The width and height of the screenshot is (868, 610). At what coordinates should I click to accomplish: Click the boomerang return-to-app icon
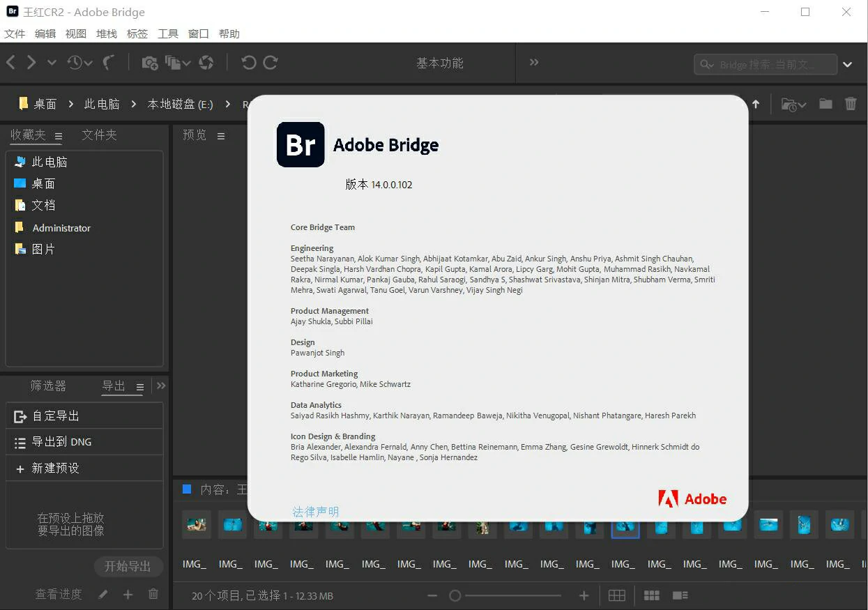[108, 63]
